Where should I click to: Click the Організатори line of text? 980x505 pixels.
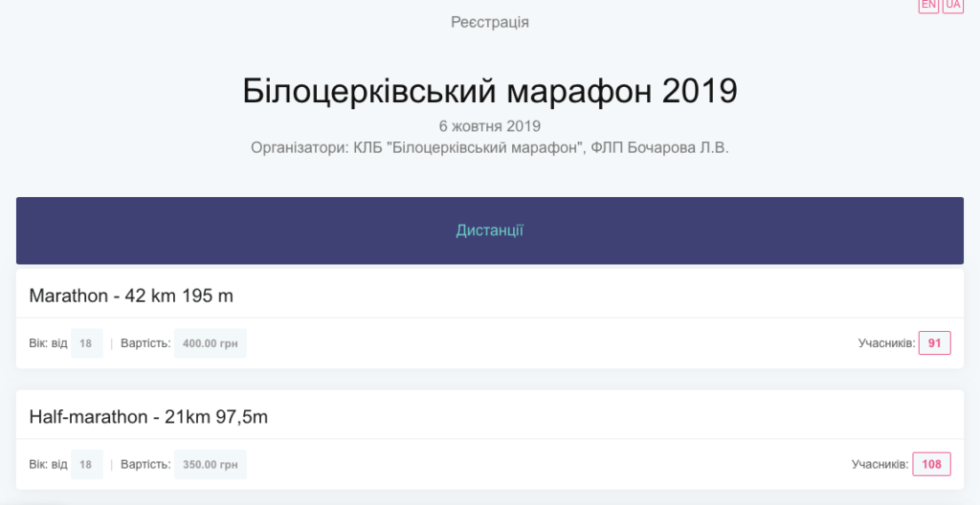[x=489, y=147]
